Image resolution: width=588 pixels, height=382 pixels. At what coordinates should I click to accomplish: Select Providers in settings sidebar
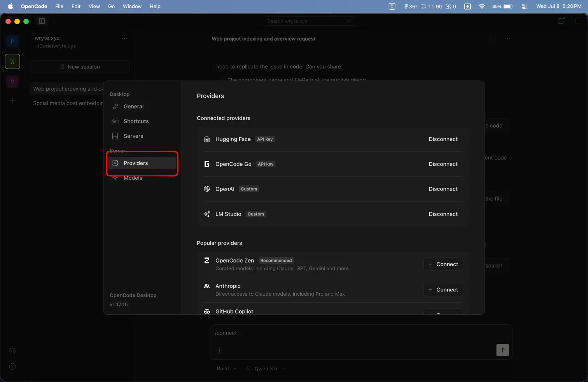[142, 163]
